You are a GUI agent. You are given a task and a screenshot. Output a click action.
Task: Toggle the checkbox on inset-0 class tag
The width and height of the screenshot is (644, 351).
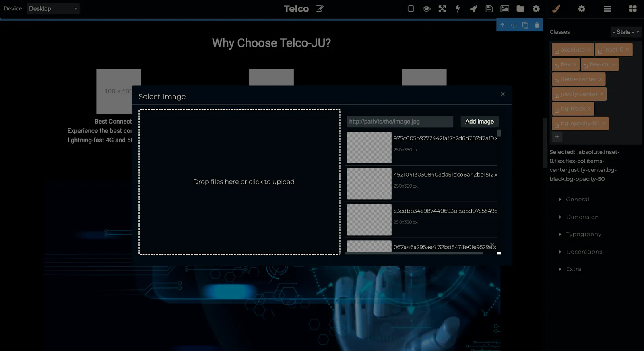pyautogui.click(x=600, y=51)
